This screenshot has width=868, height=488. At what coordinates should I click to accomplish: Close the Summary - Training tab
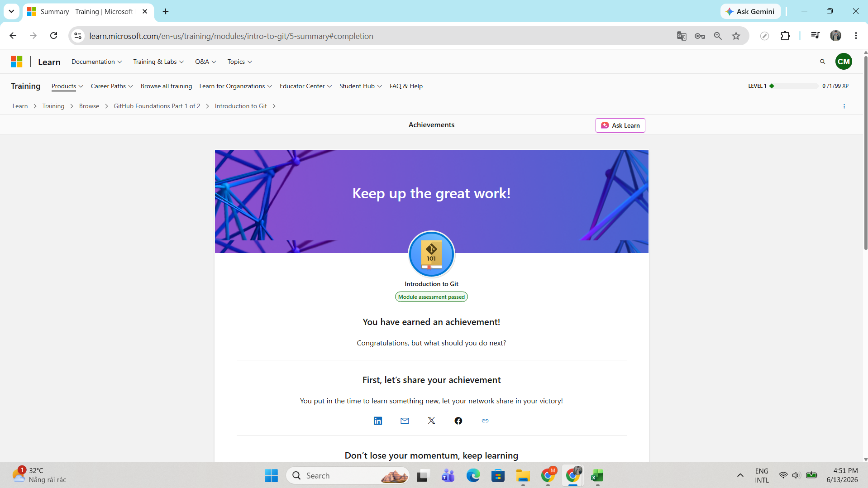pyautogui.click(x=145, y=11)
